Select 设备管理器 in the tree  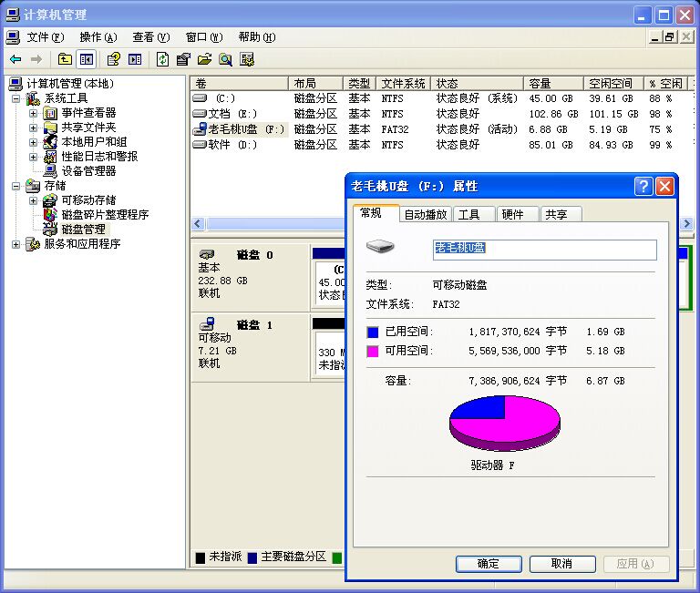click(88, 171)
